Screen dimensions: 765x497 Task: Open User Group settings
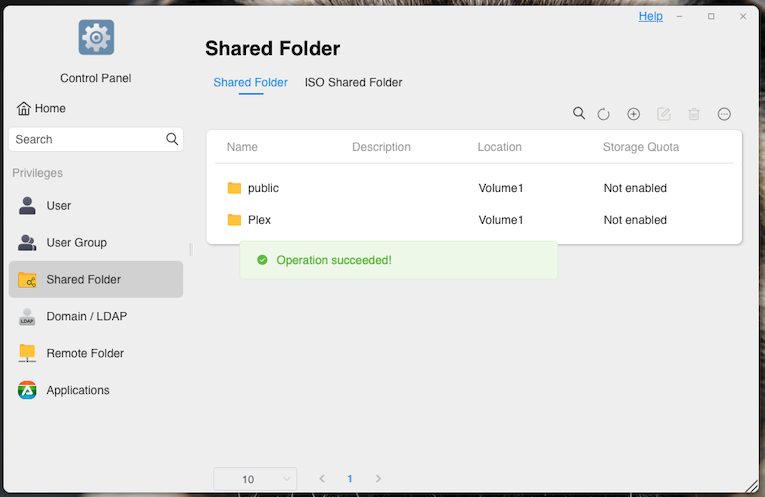point(96,242)
